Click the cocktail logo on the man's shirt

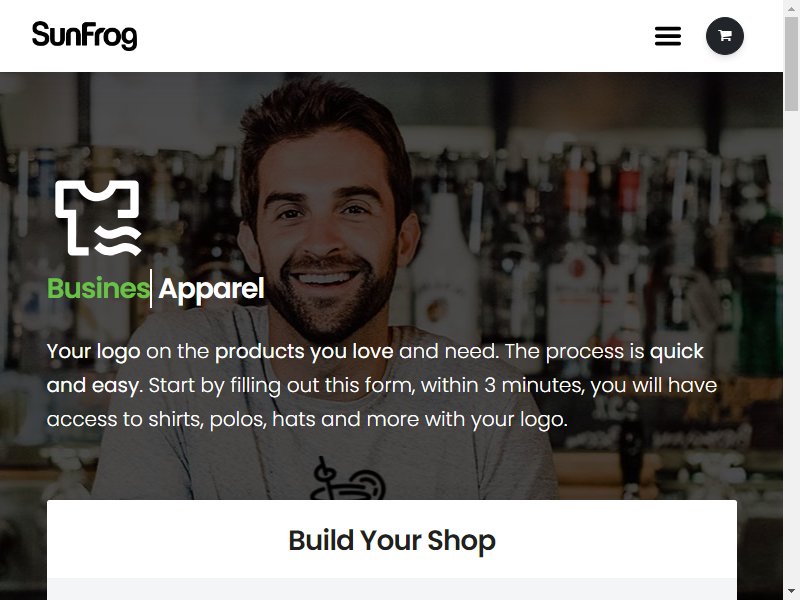(x=347, y=479)
